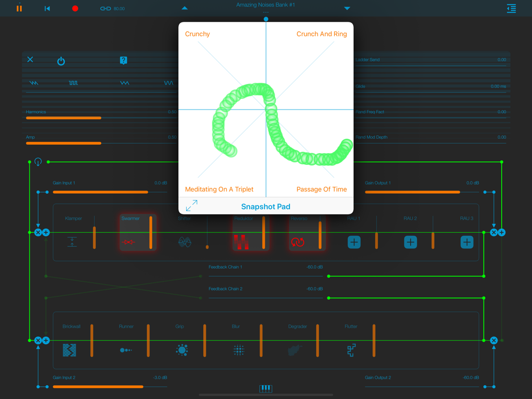The height and width of the screenshot is (399, 532).
Task: Pause playback with the orange pause icon
Action: 19,8
